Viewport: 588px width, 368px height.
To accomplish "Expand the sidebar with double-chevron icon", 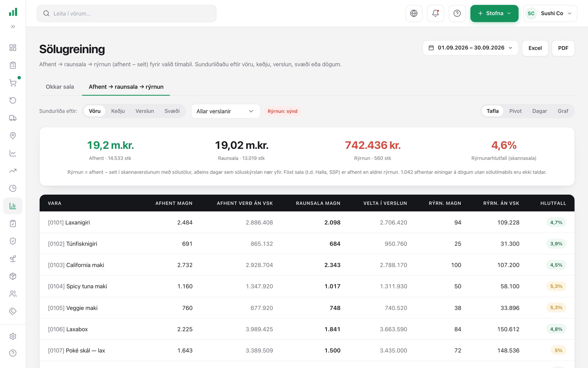I will tap(13, 27).
